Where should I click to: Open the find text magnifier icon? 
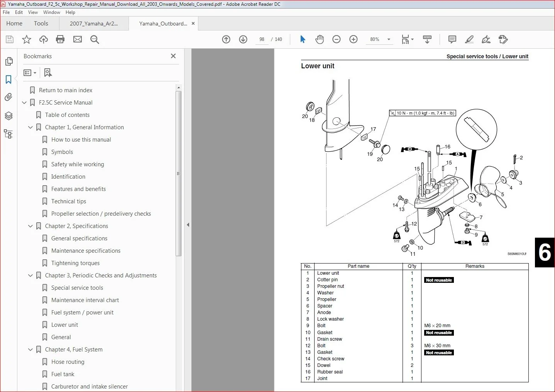pos(95,39)
